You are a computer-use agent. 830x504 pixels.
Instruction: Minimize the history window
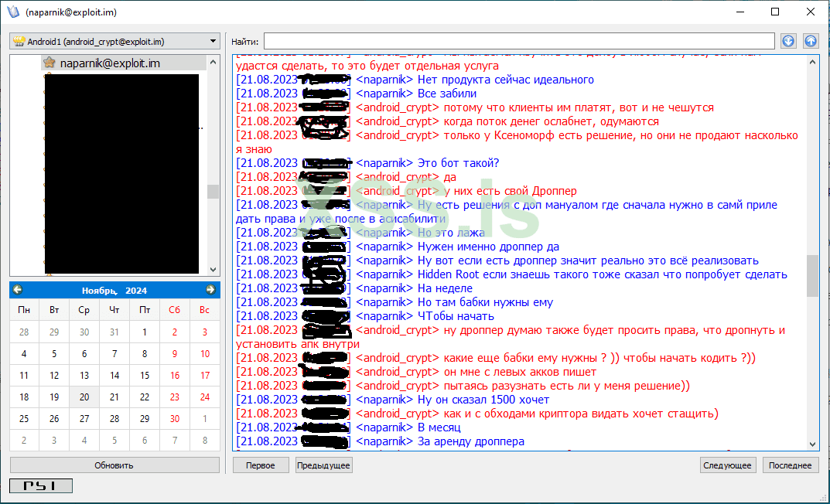[x=740, y=12]
